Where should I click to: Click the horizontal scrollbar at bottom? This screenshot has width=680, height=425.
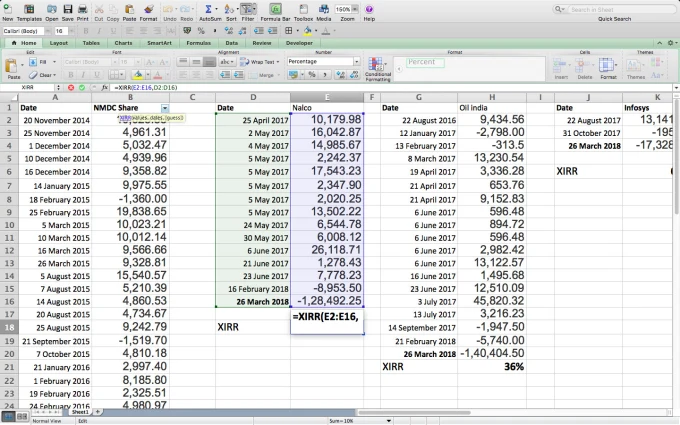point(414,412)
